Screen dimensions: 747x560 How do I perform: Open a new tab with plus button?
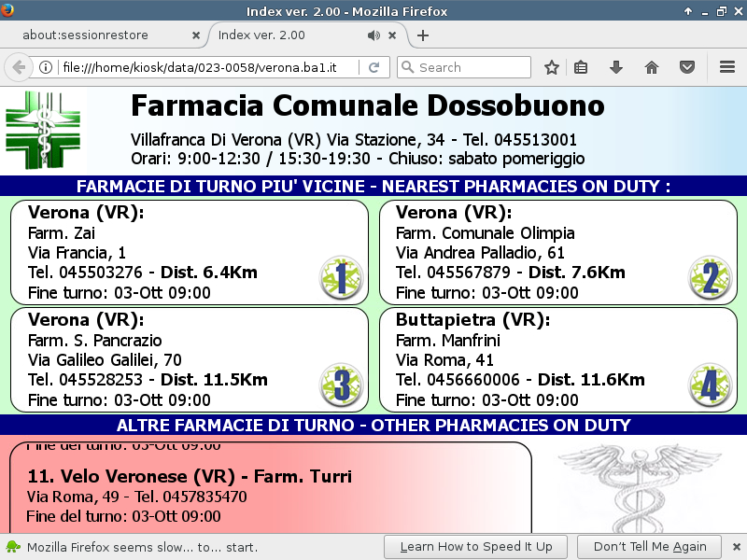click(423, 35)
